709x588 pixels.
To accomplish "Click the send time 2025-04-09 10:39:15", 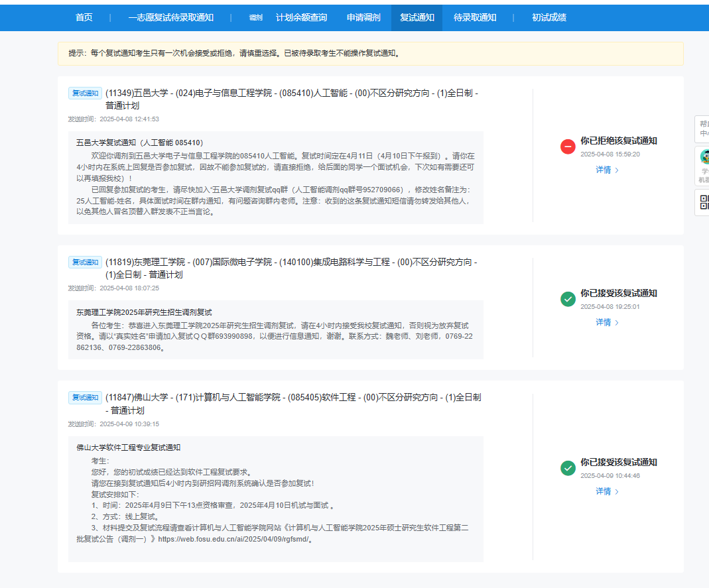I will 129,424.
